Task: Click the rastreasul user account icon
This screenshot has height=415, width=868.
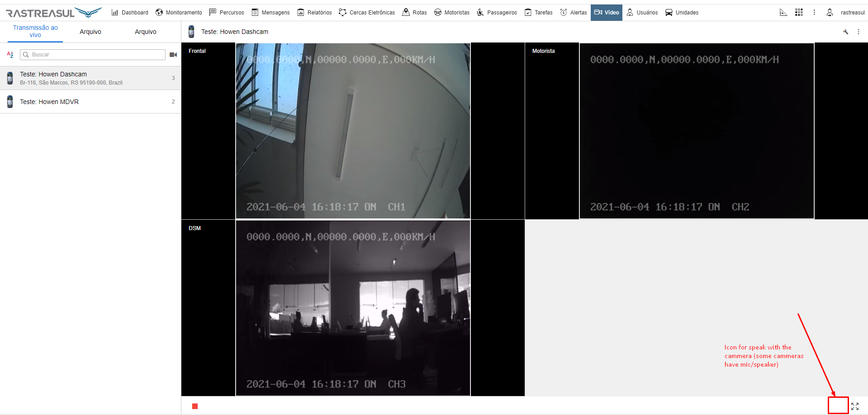Action: coord(830,13)
